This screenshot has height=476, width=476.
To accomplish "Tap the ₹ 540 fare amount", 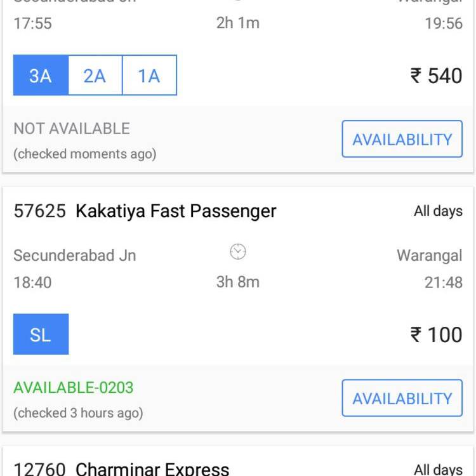I will (x=436, y=76).
